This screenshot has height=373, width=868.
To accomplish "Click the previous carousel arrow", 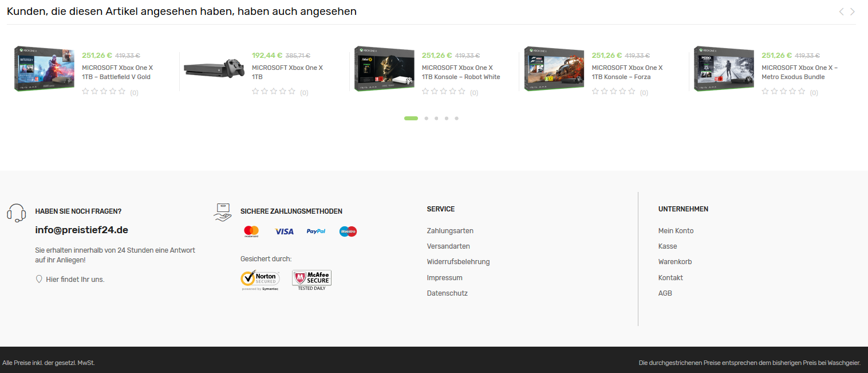I will tap(841, 11).
